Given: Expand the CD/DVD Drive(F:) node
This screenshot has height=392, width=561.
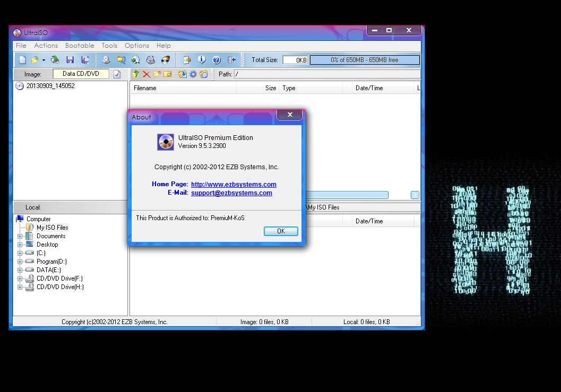Looking at the screenshot, I should coord(20,278).
